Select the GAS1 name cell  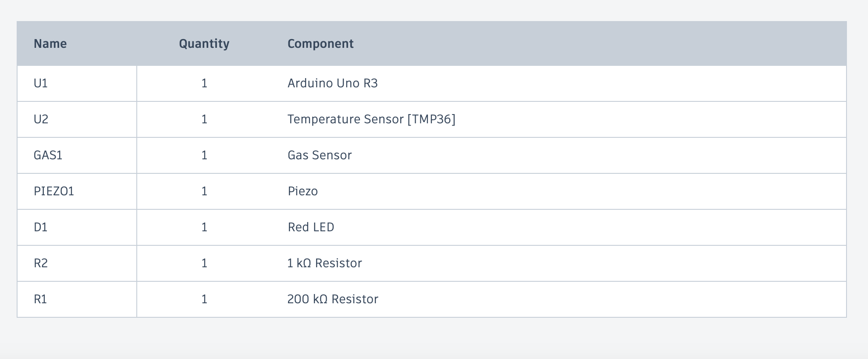77,155
